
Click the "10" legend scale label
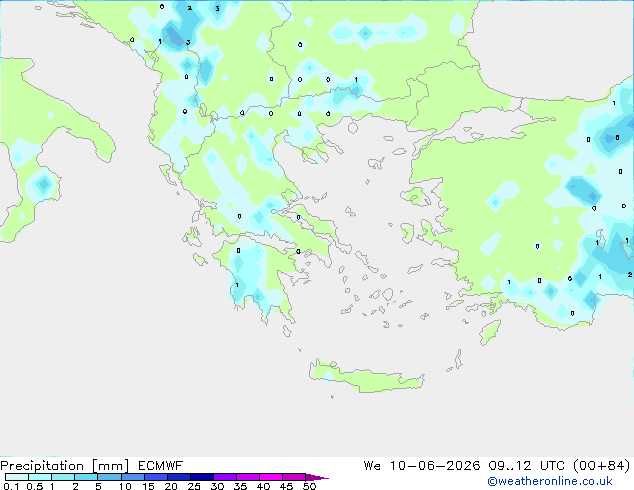point(125,486)
